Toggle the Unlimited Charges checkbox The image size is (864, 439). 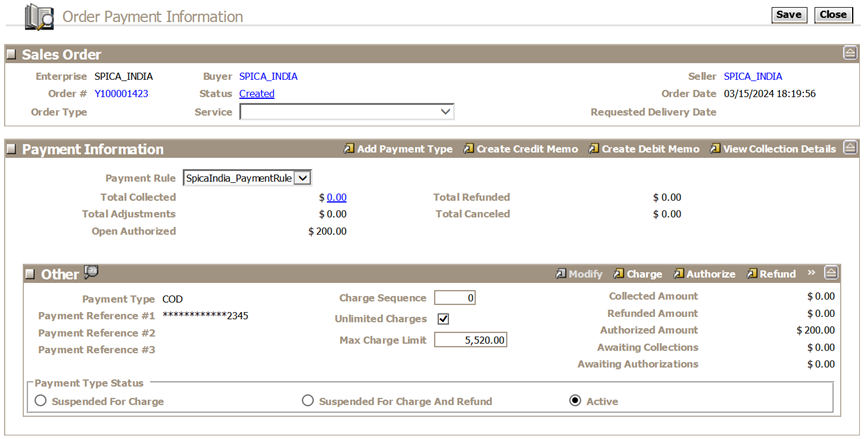443,319
